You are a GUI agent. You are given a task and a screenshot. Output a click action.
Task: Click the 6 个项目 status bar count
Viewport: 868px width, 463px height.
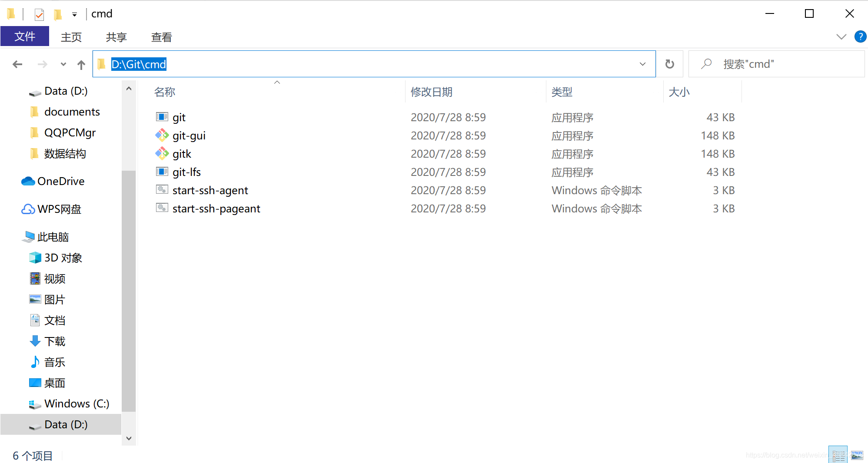[33, 456]
